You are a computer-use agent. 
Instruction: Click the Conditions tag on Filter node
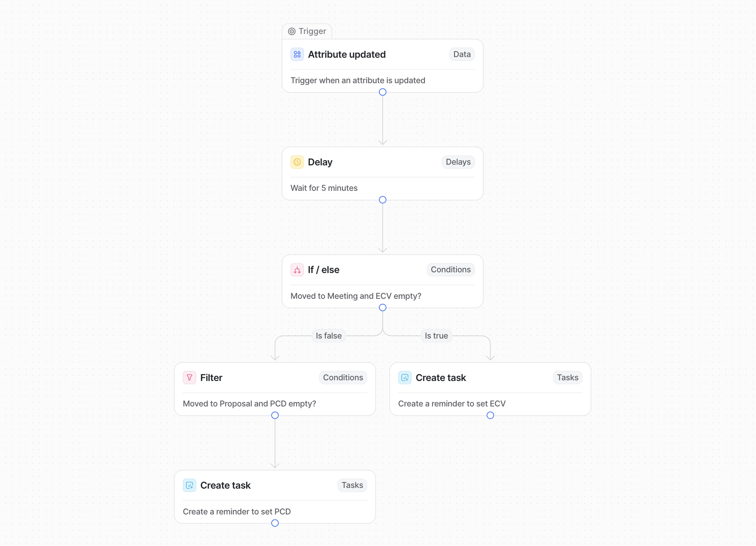[x=343, y=378]
